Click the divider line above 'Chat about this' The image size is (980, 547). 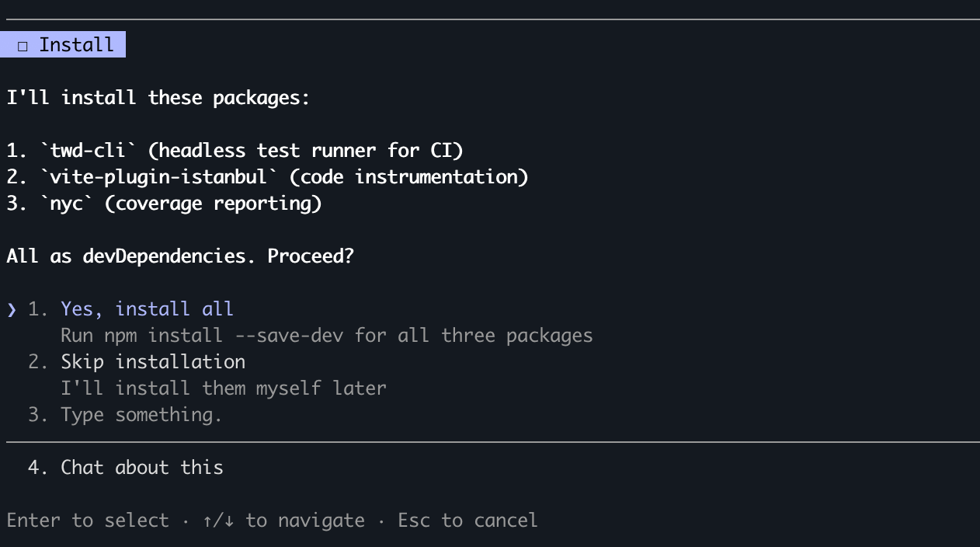(490, 441)
